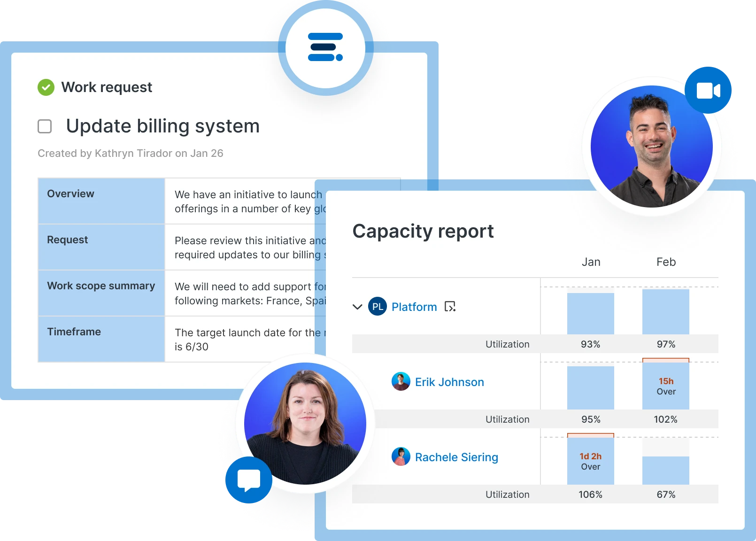This screenshot has height=541, width=756.
Task: Select the 1d 2h Over capacity cell
Action: point(591,461)
